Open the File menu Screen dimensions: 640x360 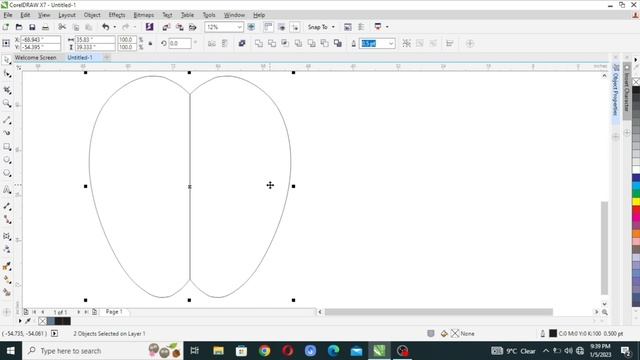[x=8, y=15]
